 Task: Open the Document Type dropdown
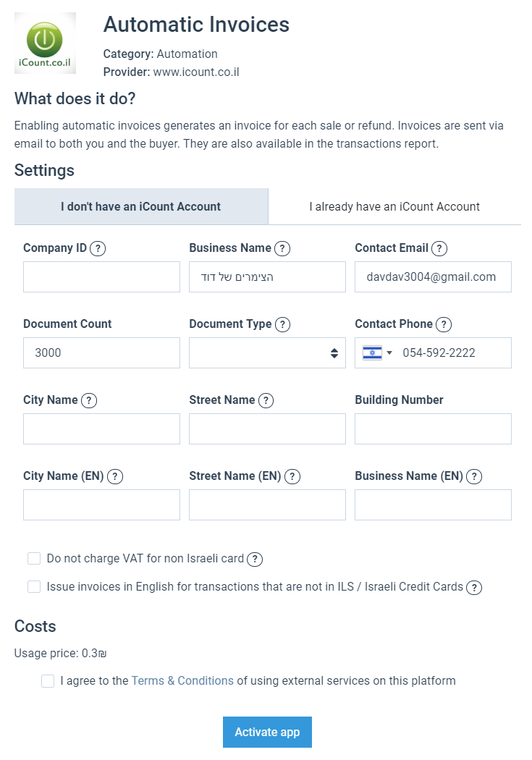267,352
